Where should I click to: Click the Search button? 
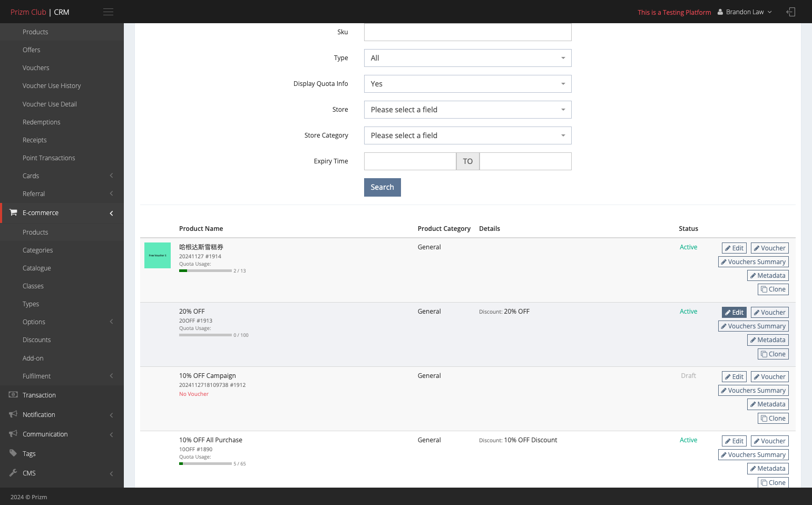pyautogui.click(x=383, y=187)
